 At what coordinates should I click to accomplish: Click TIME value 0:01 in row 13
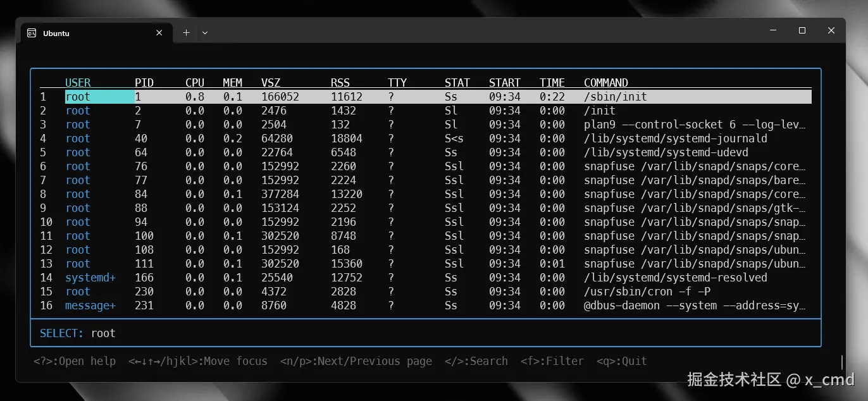point(552,264)
